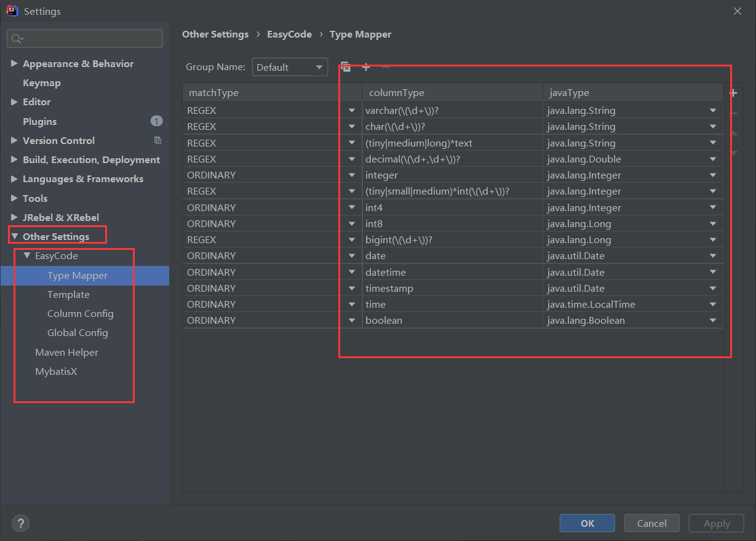Open javaType dropdown for the int8 row
Image resolution: width=756 pixels, height=541 pixels.
coord(713,224)
